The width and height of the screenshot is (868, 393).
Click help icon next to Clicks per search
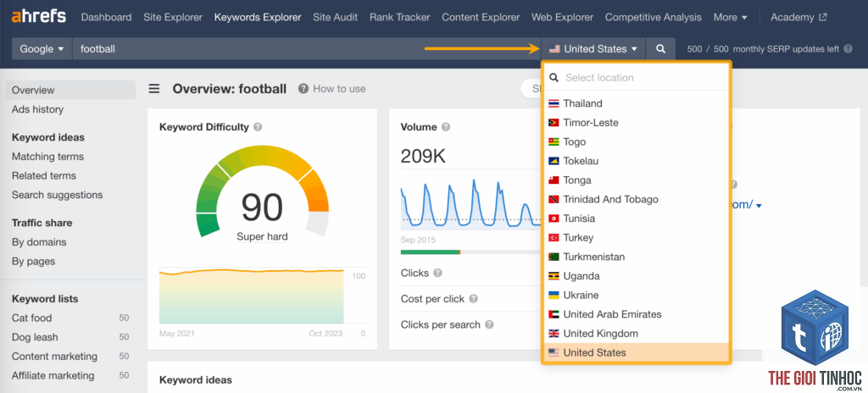point(489,324)
